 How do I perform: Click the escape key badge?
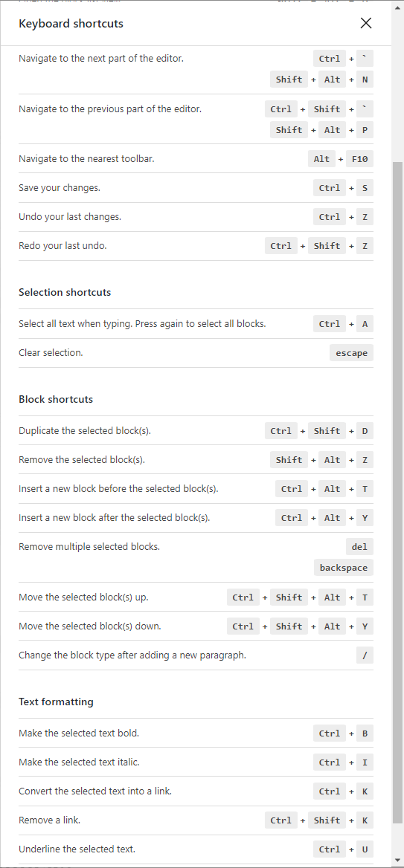(x=351, y=352)
